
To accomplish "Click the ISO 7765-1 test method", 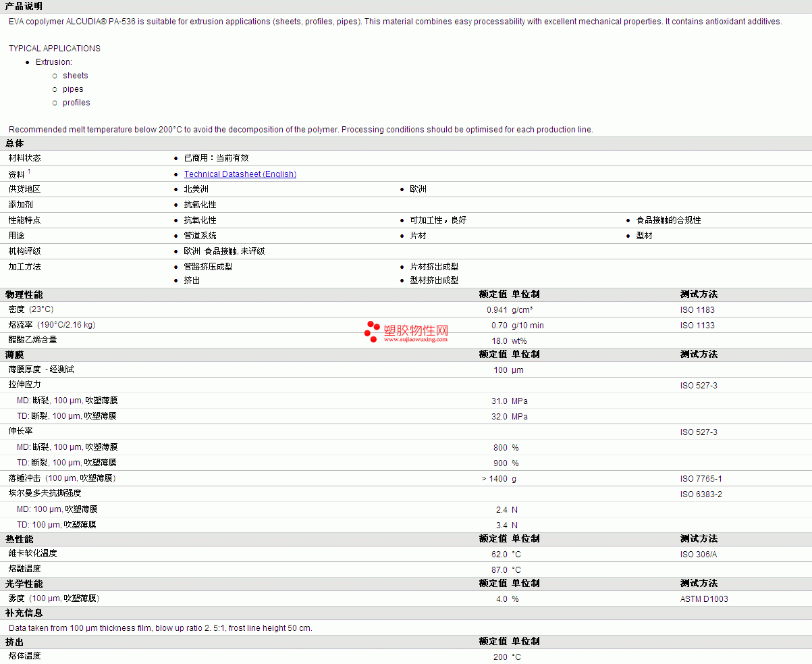I will tap(701, 479).
